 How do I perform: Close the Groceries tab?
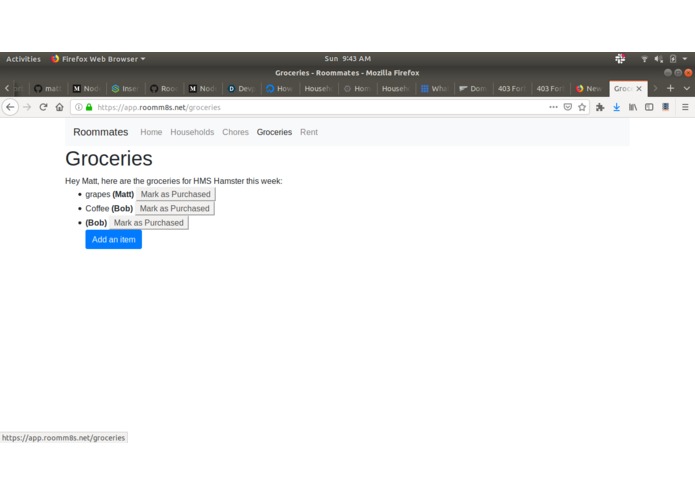click(x=639, y=89)
